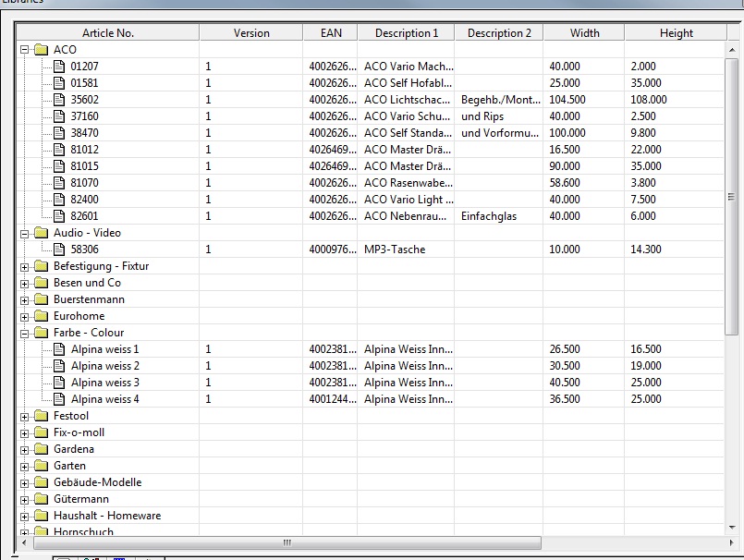
Task: Collapse the Farbe - Colour folder
Action: coord(24,334)
